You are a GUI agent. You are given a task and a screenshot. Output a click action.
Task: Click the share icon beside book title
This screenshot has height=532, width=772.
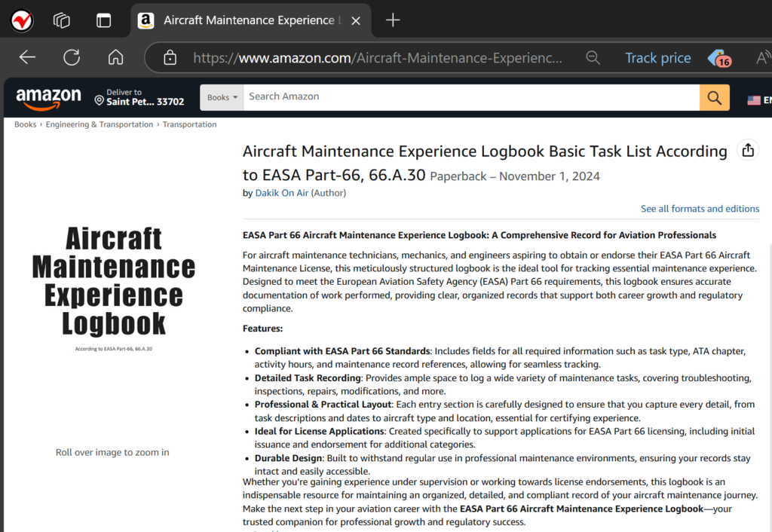pyautogui.click(x=748, y=150)
